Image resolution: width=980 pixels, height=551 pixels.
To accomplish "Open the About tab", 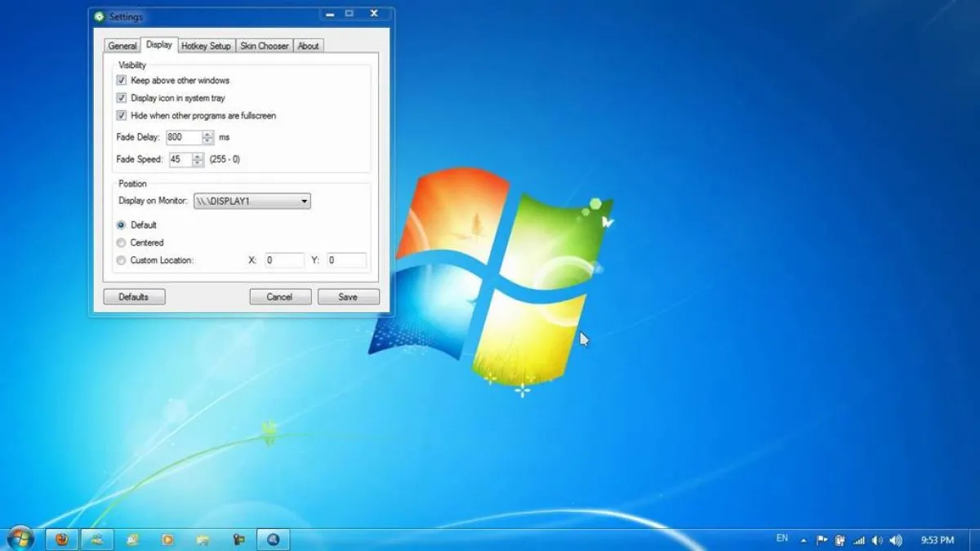I will tap(308, 46).
